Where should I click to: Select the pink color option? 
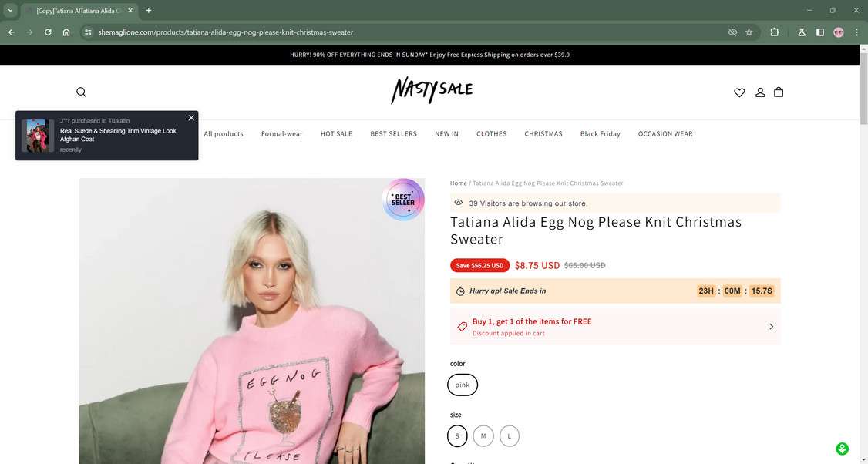tap(463, 384)
